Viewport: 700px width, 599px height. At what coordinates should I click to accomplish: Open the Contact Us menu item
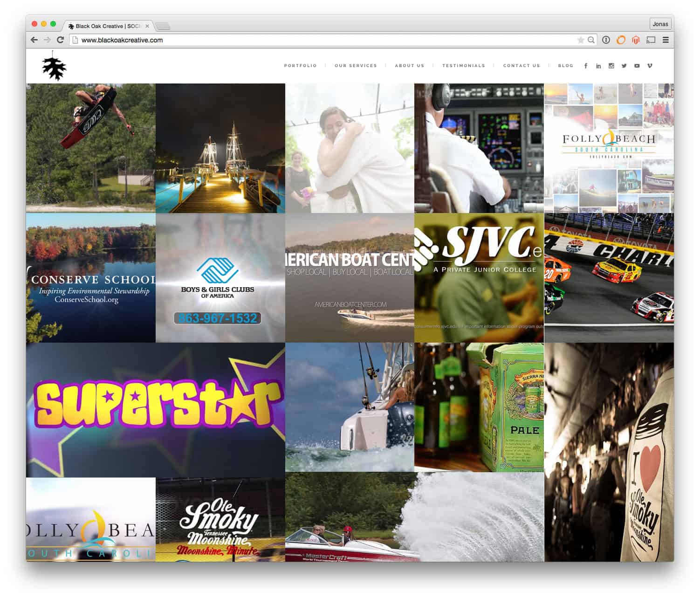(522, 66)
